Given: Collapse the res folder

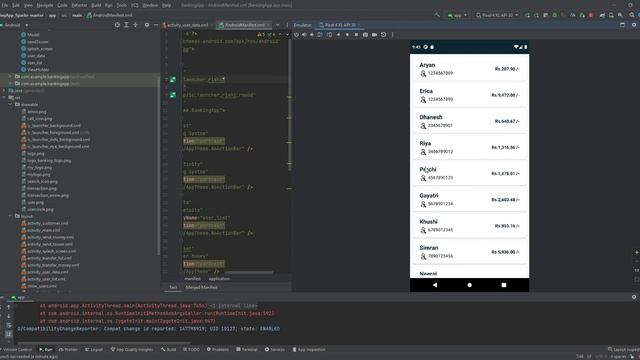Looking at the screenshot, I should pos(4,98).
